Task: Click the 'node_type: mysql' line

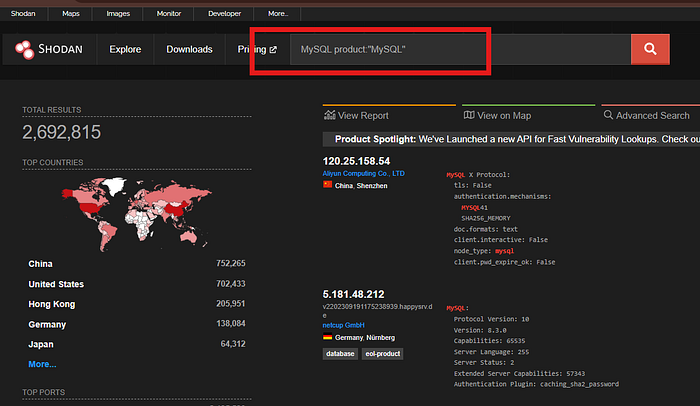Action: coord(483,251)
